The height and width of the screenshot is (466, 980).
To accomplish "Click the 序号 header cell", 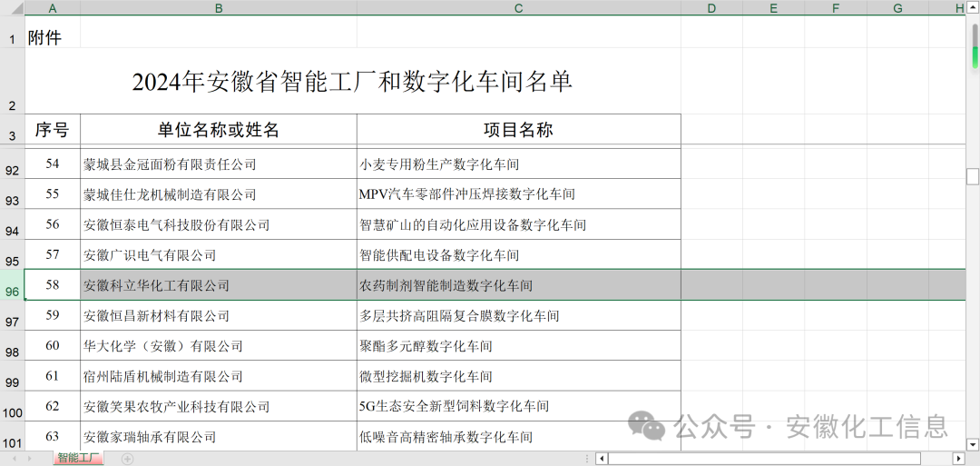I will 53,130.
